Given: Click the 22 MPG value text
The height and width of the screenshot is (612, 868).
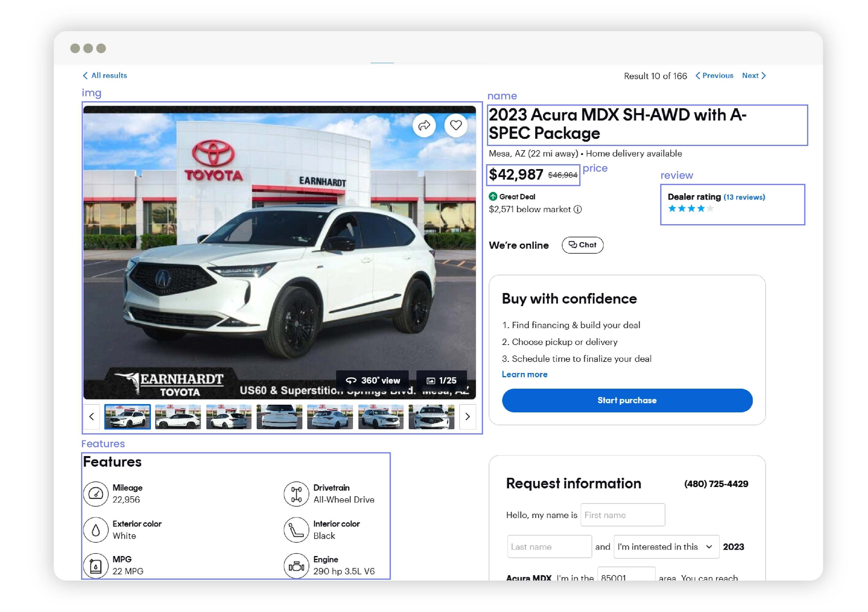Looking at the screenshot, I should (128, 571).
